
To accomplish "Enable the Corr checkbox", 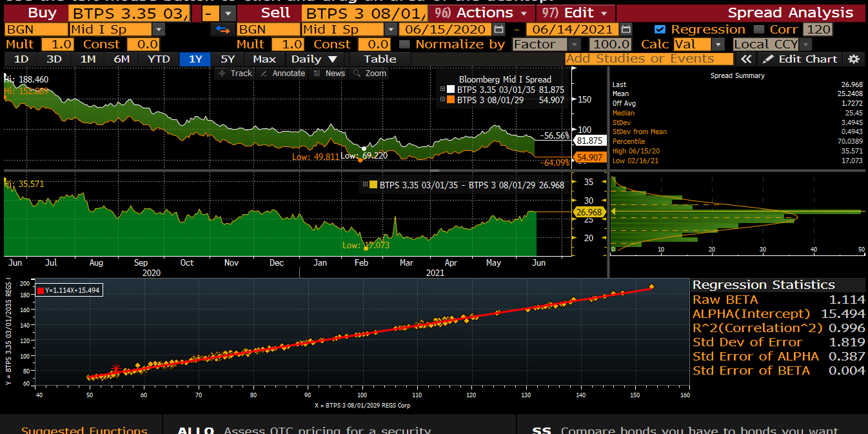I will click(x=758, y=29).
